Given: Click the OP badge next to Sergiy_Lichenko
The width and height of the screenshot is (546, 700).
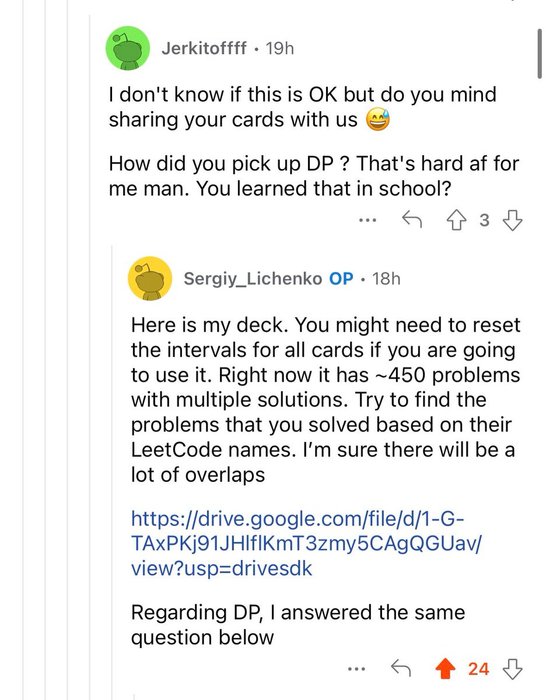Looking at the screenshot, I should coord(341,279).
